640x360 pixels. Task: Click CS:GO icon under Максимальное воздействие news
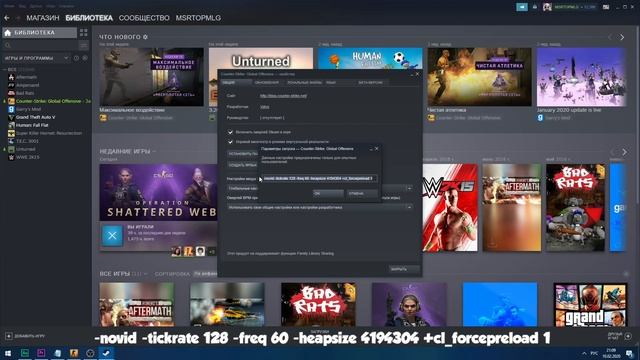(103, 118)
